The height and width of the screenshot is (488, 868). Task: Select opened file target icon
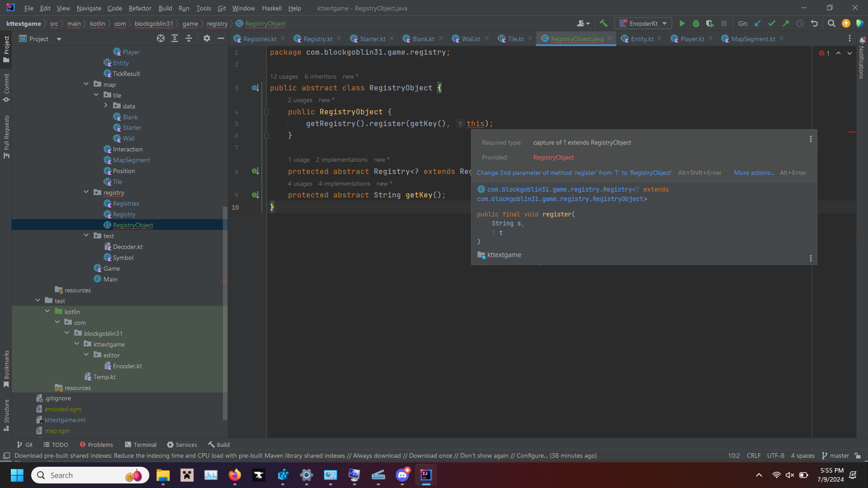pyautogui.click(x=160, y=39)
